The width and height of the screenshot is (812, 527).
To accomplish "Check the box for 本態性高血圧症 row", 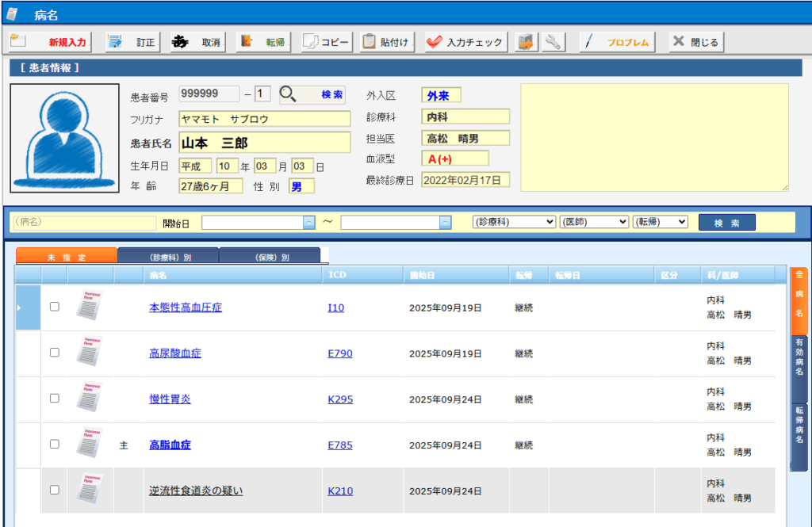I will point(55,307).
